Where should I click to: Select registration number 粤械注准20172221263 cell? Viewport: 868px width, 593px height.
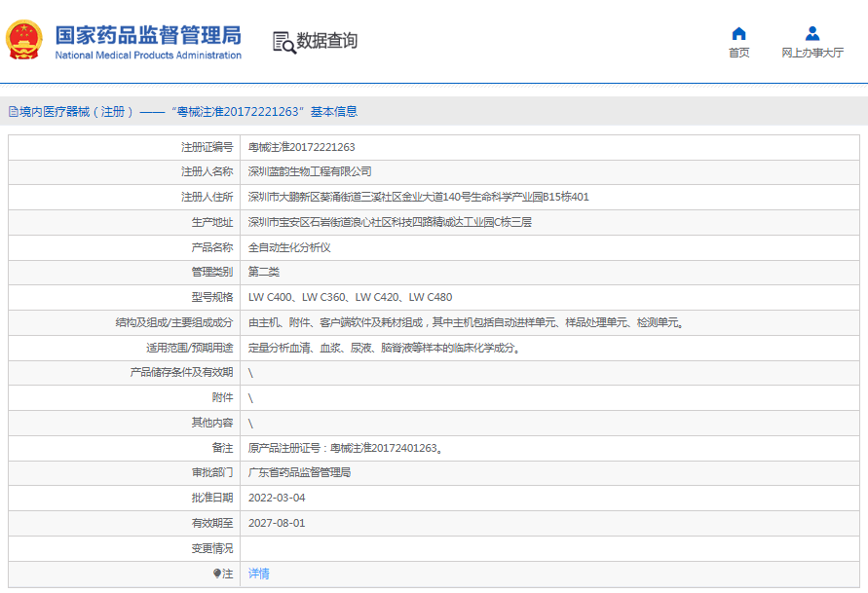coord(302,147)
